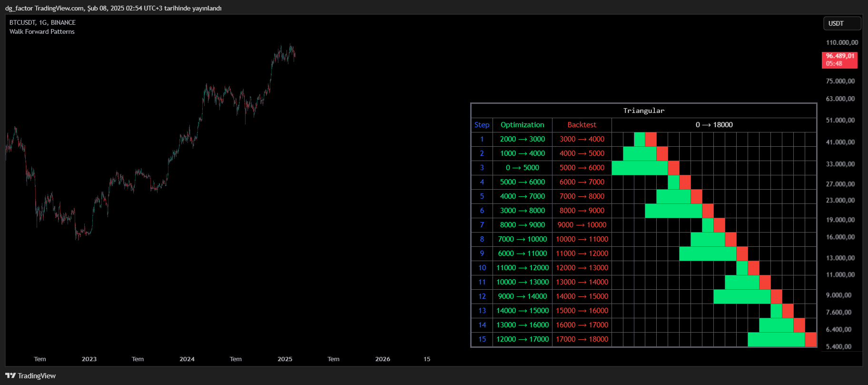Click the 5.400,00 price scale label

pos(838,346)
